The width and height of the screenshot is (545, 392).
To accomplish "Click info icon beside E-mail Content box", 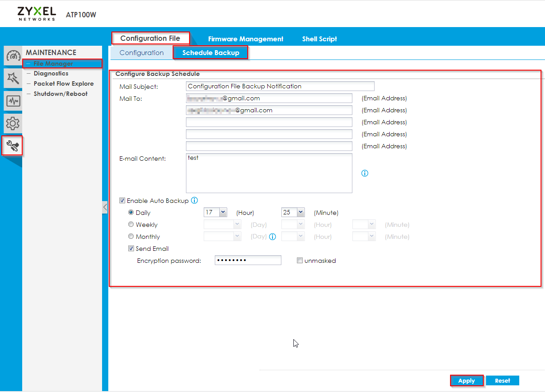I will 365,173.
